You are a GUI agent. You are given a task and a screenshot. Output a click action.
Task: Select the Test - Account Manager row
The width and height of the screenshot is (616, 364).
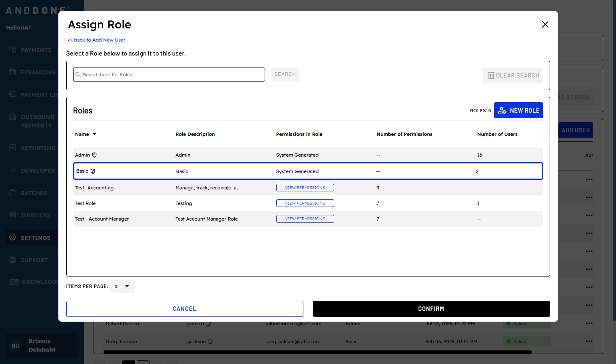[x=308, y=219]
